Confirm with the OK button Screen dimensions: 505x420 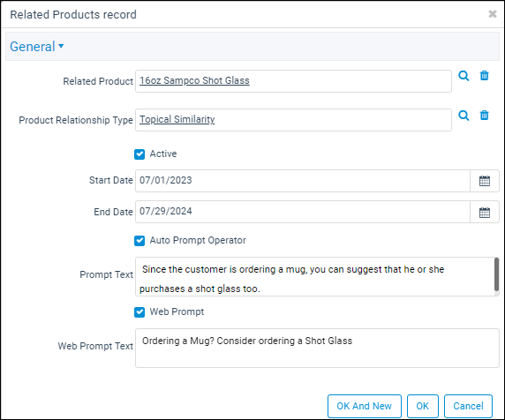422,406
